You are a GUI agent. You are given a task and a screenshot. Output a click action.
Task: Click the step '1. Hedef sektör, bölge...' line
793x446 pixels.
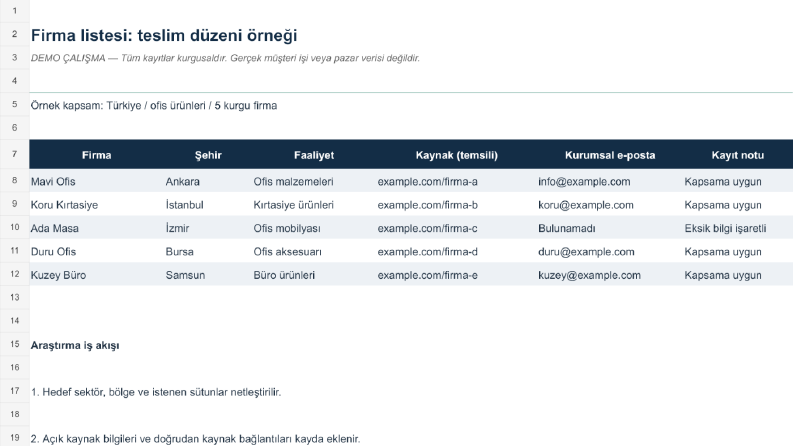(x=156, y=392)
